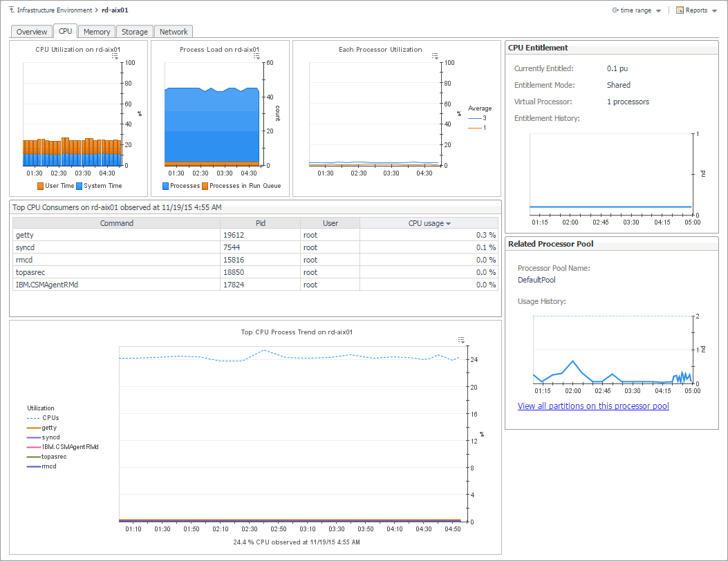
Task: Switch to the Memory tab
Action: pyautogui.click(x=97, y=32)
